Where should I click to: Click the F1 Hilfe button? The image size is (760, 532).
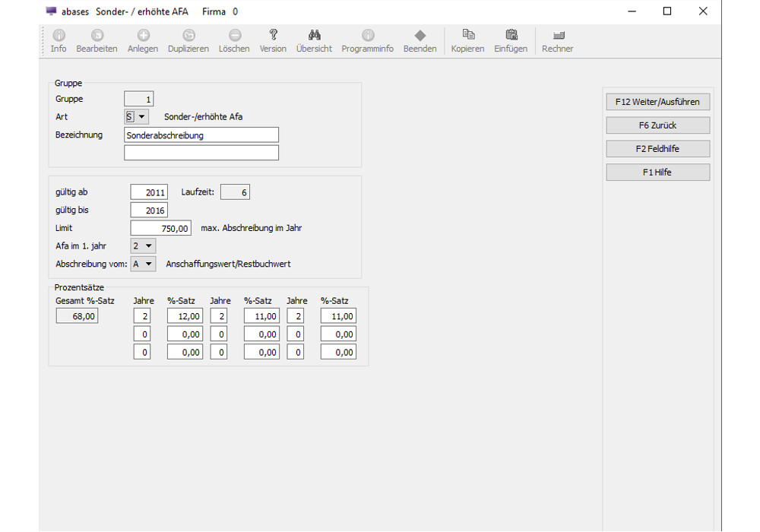(x=657, y=173)
